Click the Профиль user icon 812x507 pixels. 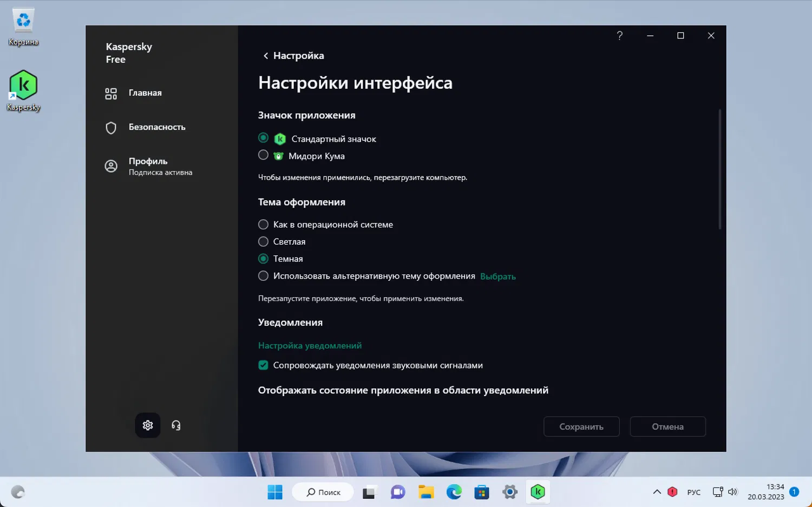[x=111, y=166]
